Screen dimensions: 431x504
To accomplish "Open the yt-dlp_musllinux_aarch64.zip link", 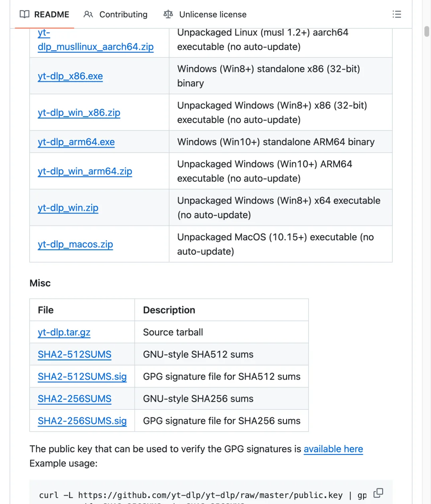I will tap(95, 47).
